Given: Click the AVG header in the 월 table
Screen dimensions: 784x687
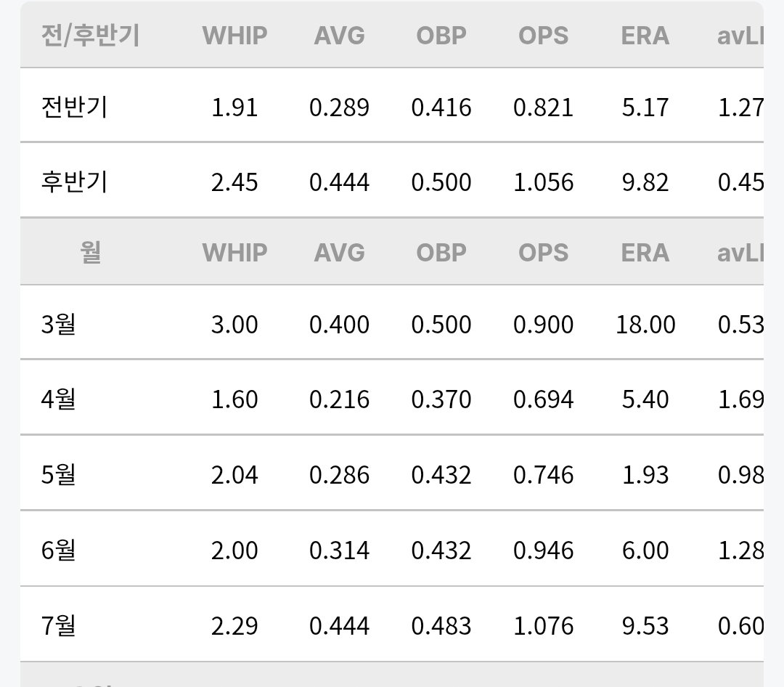Looking at the screenshot, I should [340, 252].
